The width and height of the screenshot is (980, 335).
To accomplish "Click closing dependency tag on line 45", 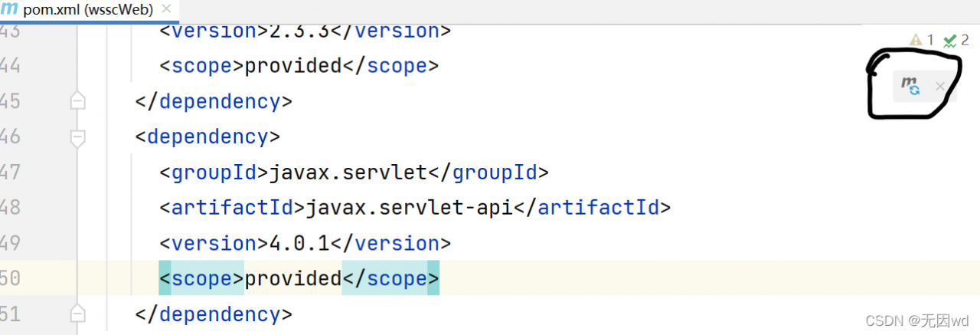I will coord(214,101).
